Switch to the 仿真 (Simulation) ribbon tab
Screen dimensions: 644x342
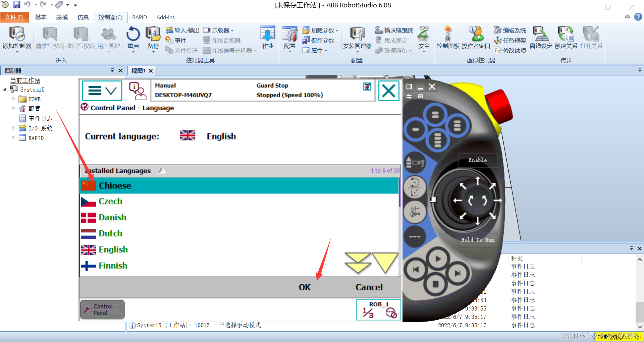tap(83, 17)
